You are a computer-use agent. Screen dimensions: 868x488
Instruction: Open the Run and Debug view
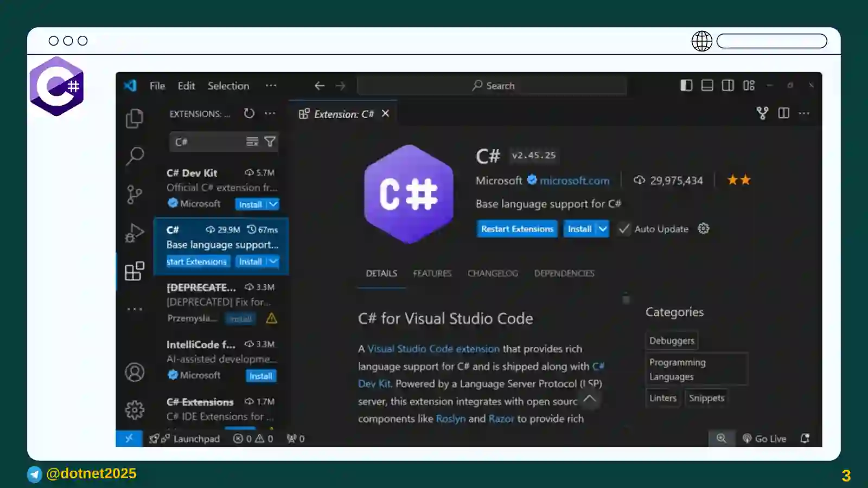click(x=135, y=233)
